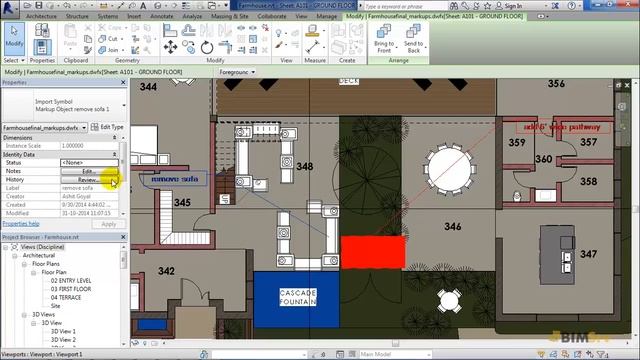The image size is (640, 360).
Task: Collapse the Architectural tree node
Action: pyautogui.click(x=15, y=256)
